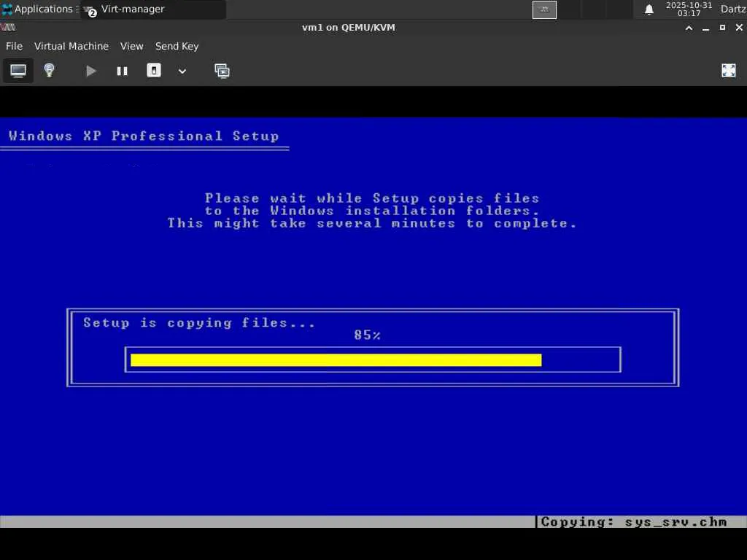747x560 pixels.
Task: Minimize the vm1 window
Action: point(705,28)
